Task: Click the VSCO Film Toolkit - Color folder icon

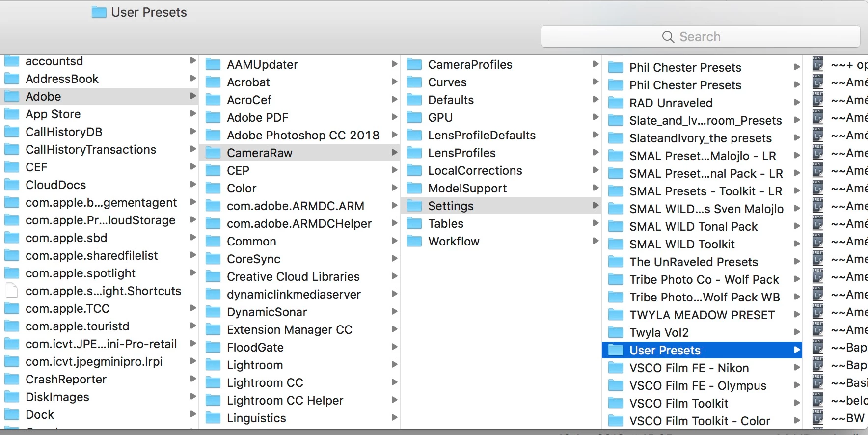Action: tap(616, 421)
